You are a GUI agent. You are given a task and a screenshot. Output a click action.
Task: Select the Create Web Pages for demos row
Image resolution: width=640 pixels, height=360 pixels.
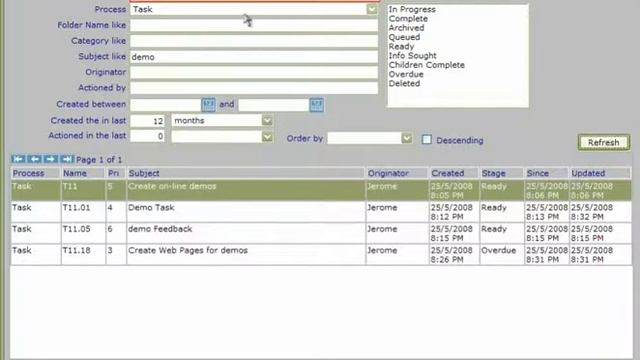321,254
